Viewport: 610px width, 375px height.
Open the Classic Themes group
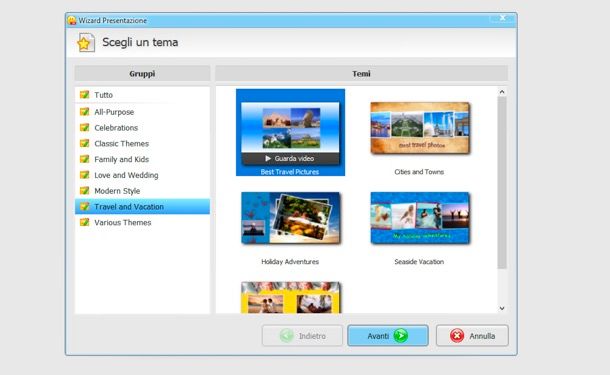coord(142,144)
